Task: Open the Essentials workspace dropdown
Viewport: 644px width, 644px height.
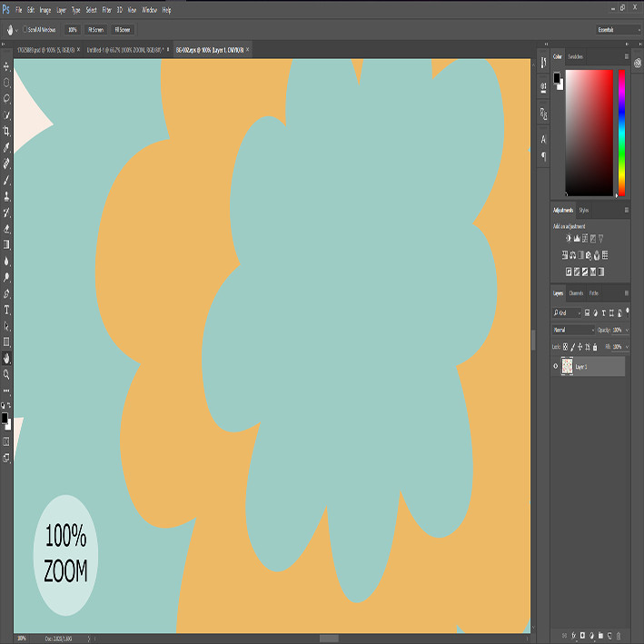Action: (619, 30)
